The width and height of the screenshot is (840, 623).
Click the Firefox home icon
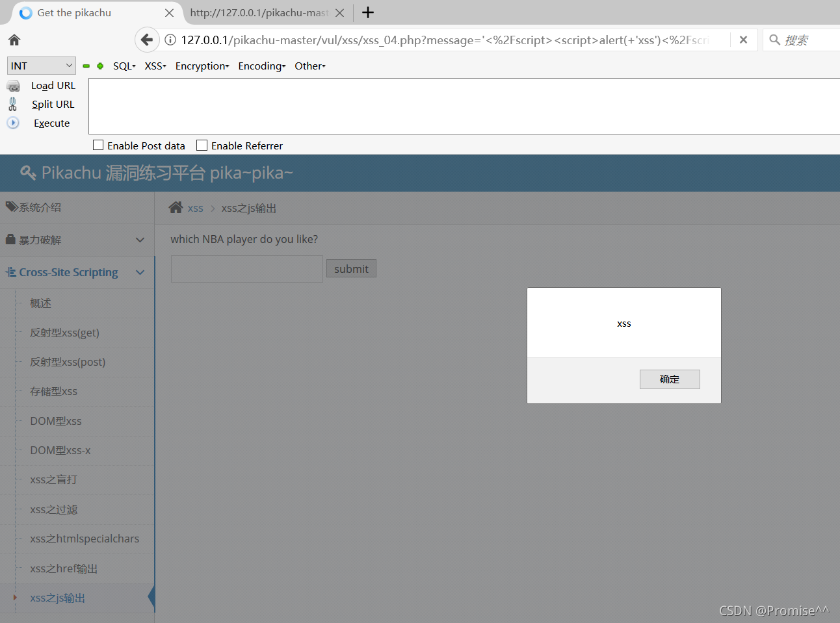point(14,40)
